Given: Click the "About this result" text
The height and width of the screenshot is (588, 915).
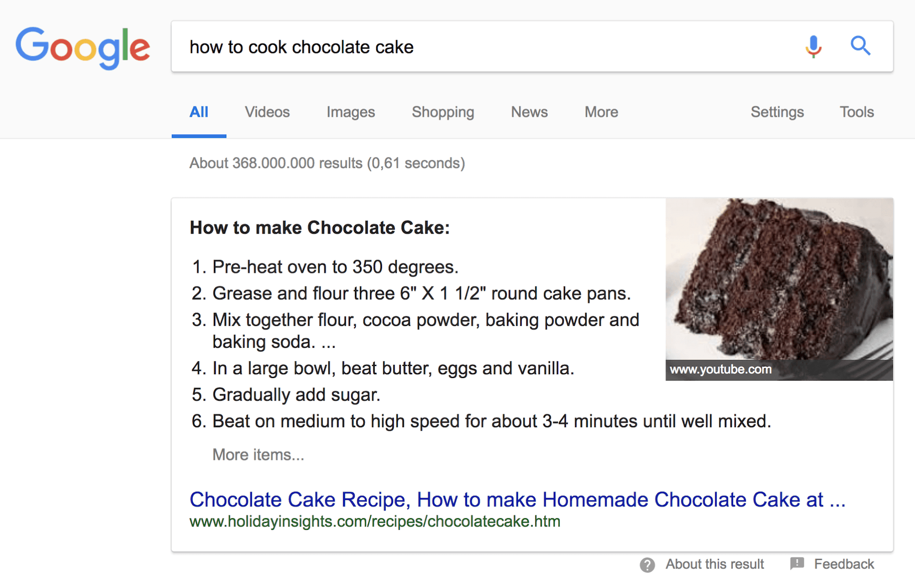Looking at the screenshot, I should (714, 564).
